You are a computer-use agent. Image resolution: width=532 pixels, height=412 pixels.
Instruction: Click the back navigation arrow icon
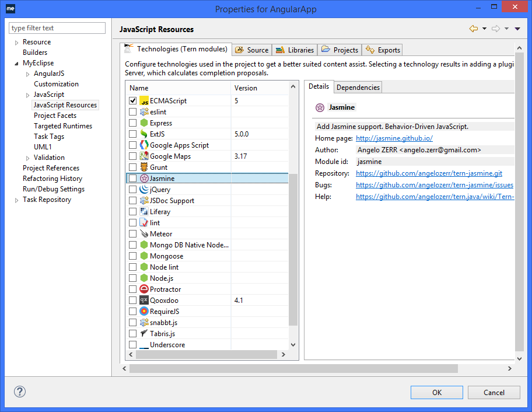click(x=474, y=29)
